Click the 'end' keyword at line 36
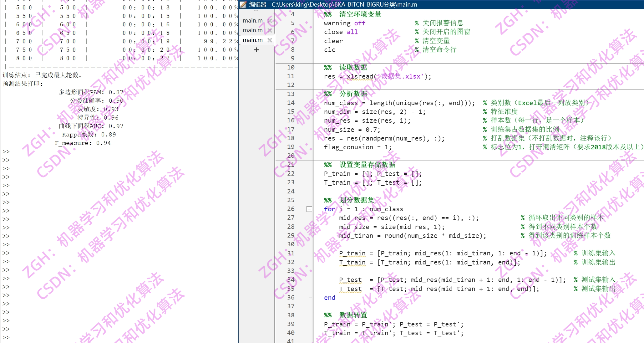Image resolution: width=644 pixels, height=343 pixels. 329,298
